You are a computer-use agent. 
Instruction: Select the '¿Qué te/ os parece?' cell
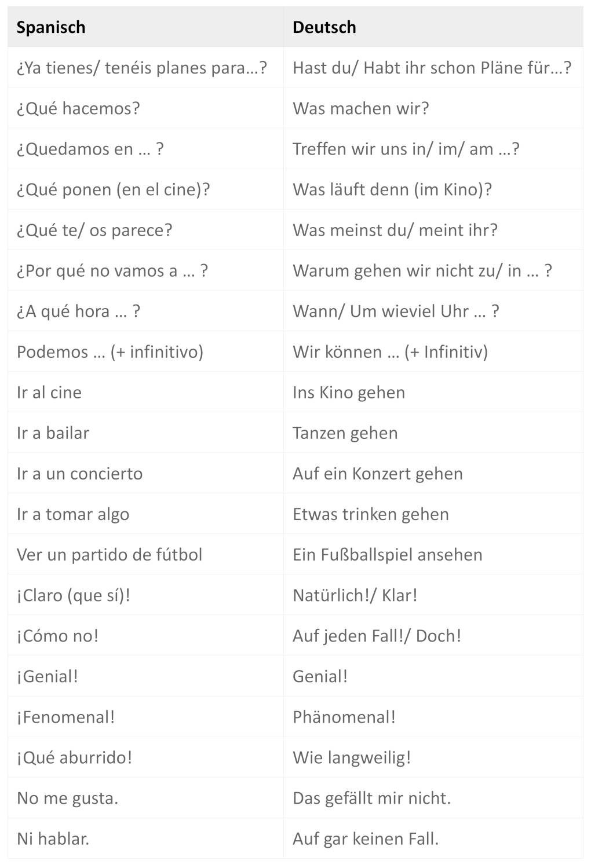pos(145,230)
